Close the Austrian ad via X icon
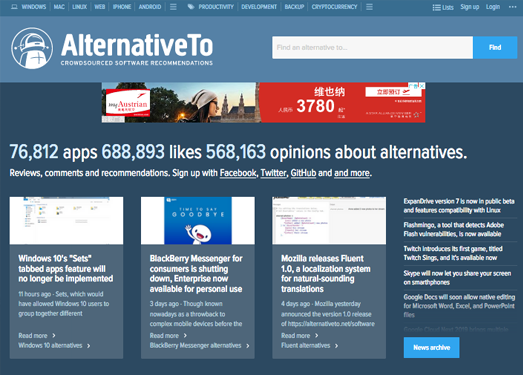Screen dimensions: 523x375 pos(422,86)
